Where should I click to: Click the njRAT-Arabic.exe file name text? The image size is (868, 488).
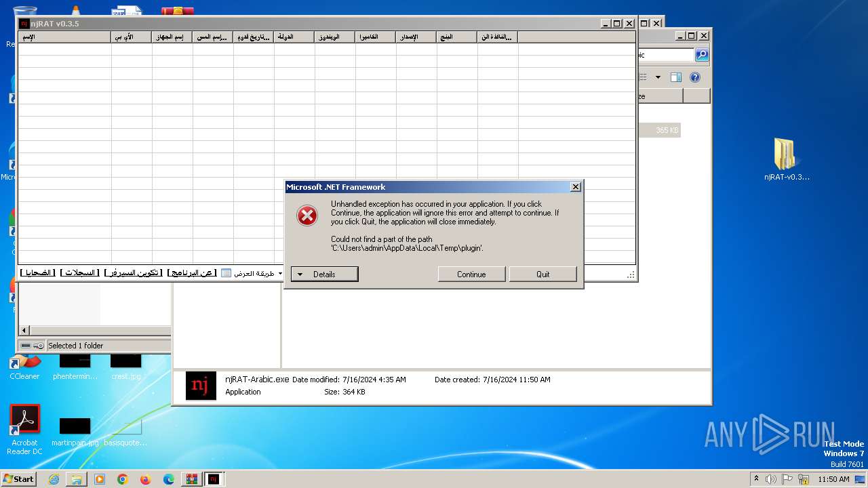pyautogui.click(x=257, y=380)
